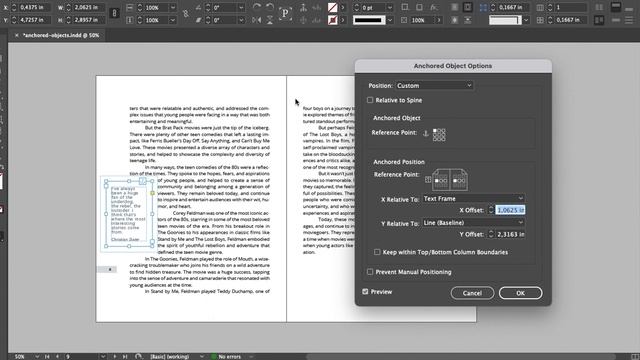Click the stroke color swatch in control bar

[x=333, y=20]
